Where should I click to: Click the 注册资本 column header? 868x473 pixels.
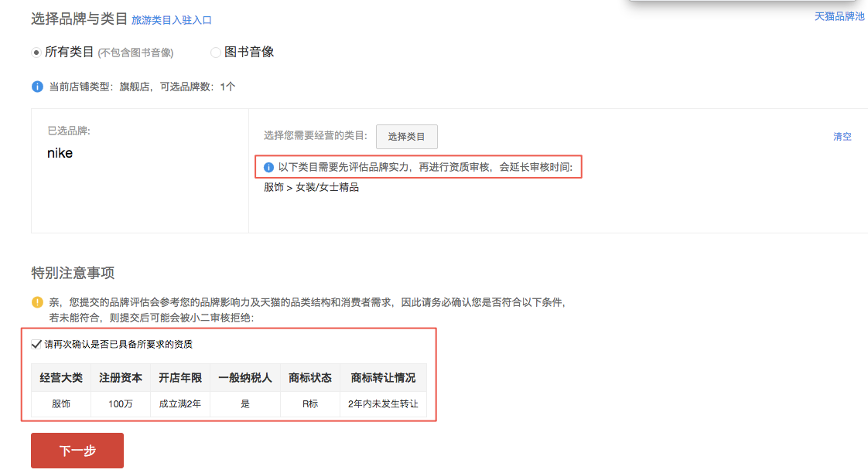(121, 378)
